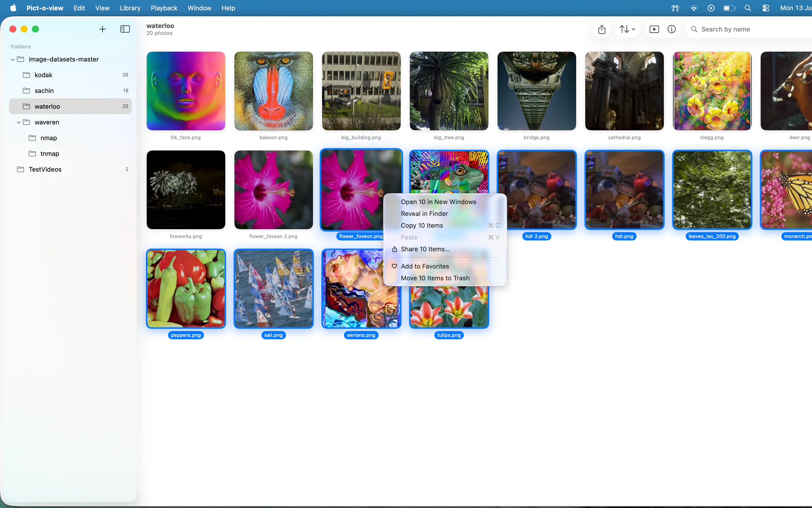Select the TestVideos folder
Viewport: 812px width, 508px height.
tap(70, 169)
